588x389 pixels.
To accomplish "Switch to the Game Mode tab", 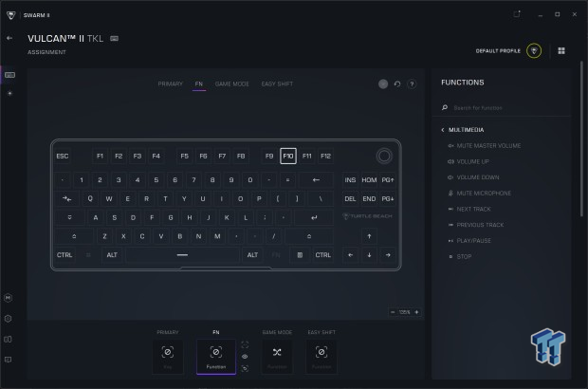I will click(231, 84).
